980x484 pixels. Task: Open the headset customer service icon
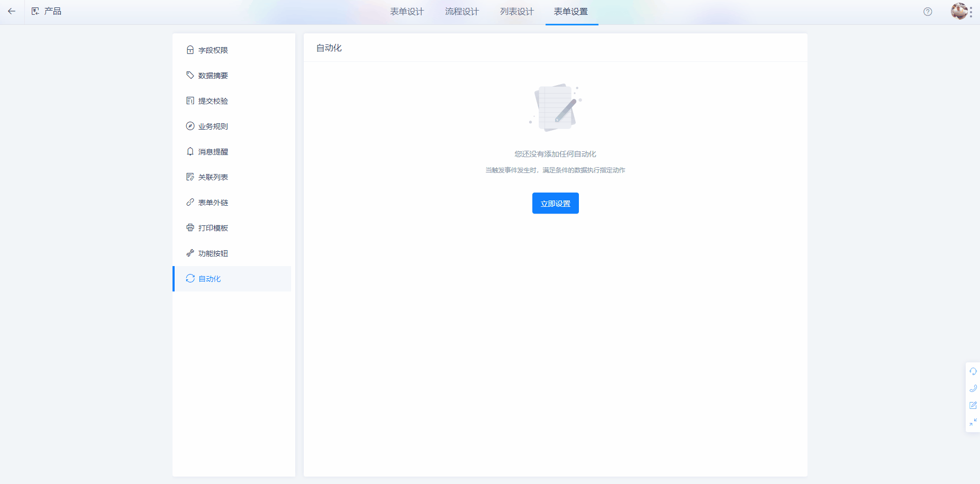[x=973, y=371]
